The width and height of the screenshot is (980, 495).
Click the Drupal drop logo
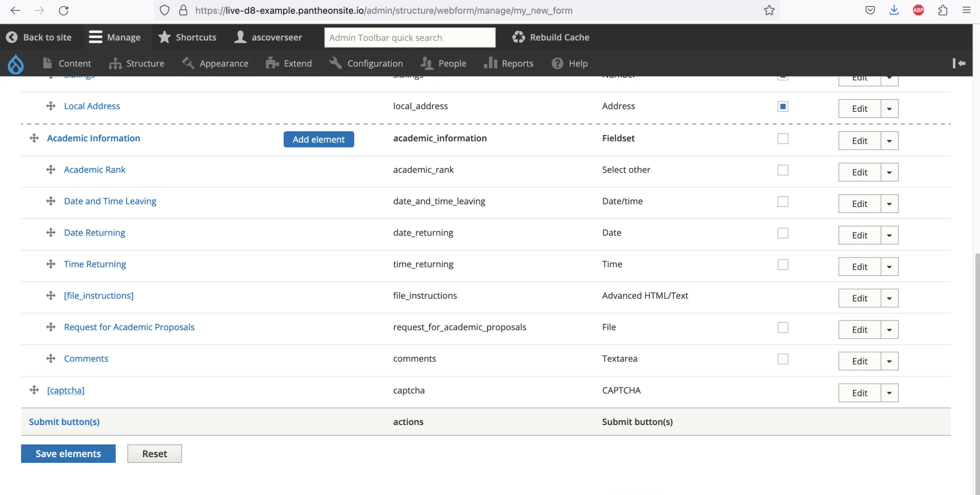pos(16,64)
